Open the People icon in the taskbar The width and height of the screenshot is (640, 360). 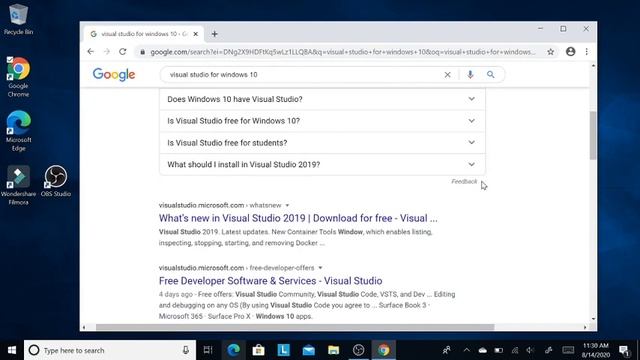click(x=447, y=350)
